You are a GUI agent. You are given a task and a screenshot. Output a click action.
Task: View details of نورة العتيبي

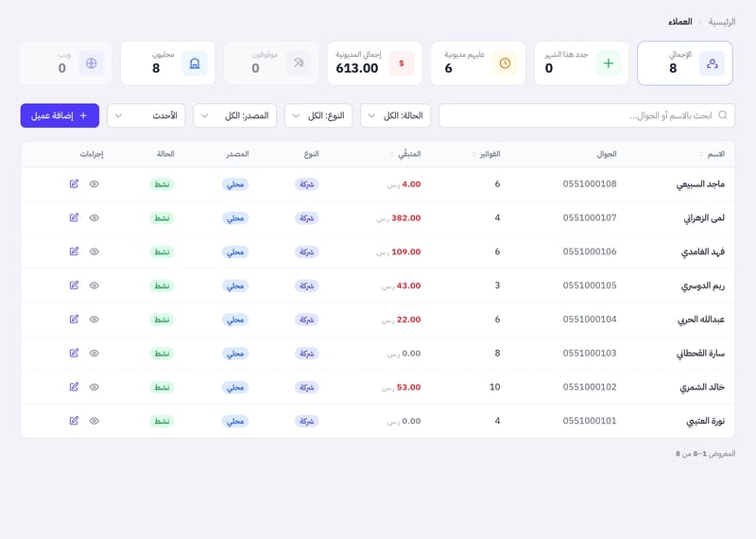[94, 421]
